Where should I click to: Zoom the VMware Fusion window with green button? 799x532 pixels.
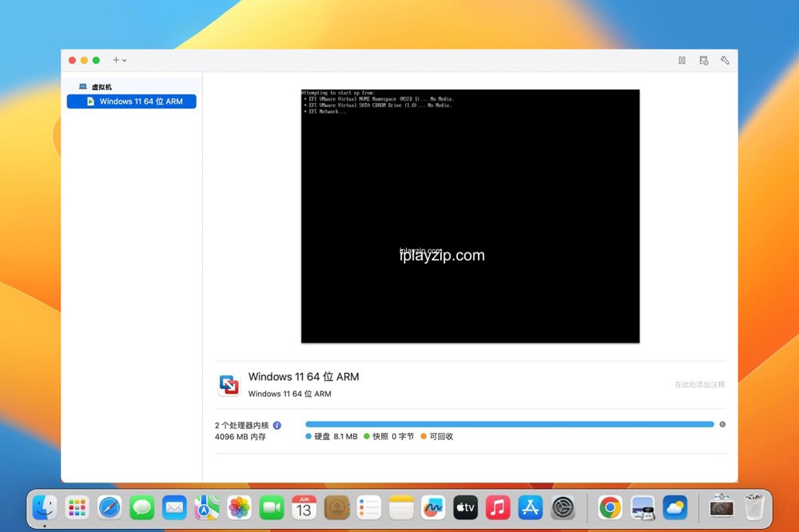[x=96, y=60]
